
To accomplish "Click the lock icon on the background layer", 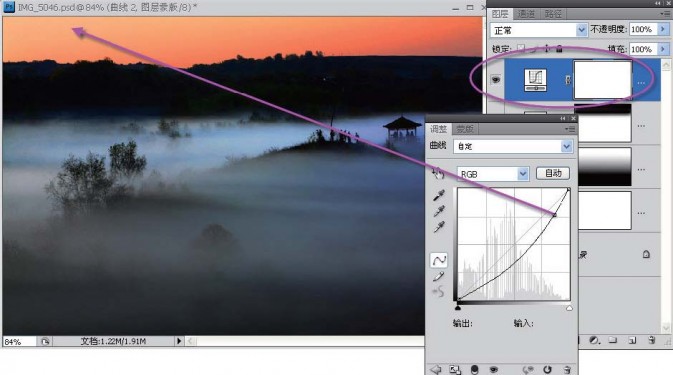I will point(646,254).
